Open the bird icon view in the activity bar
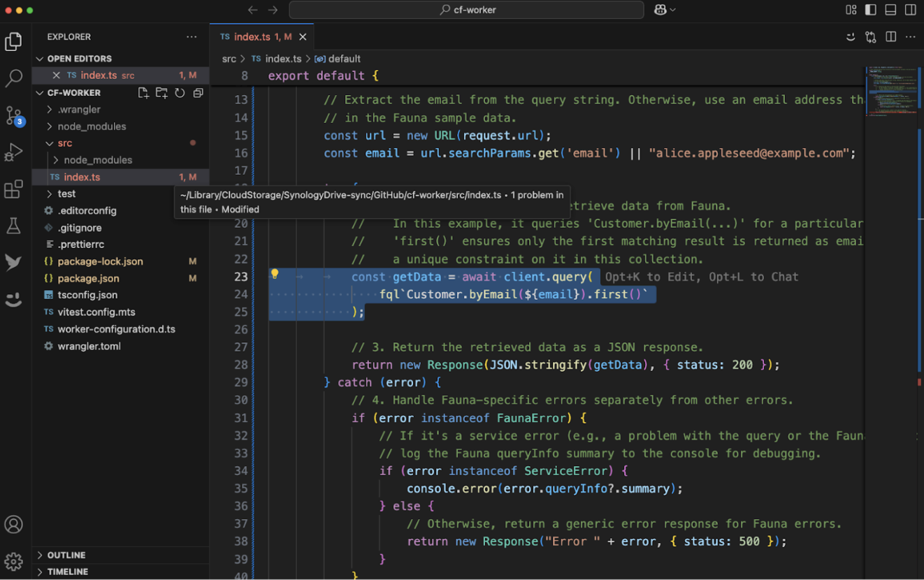The image size is (924, 580). pyautogui.click(x=13, y=263)
